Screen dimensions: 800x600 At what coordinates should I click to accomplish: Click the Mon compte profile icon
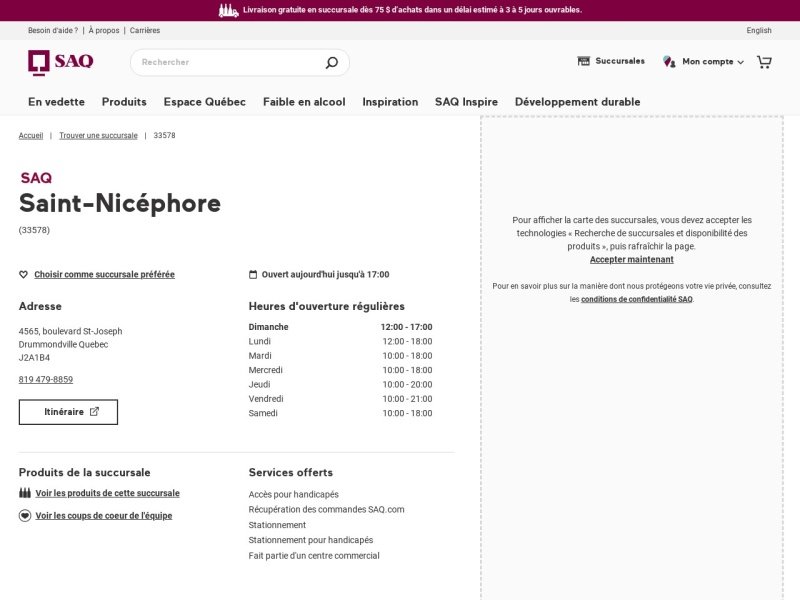coord(669,62)
